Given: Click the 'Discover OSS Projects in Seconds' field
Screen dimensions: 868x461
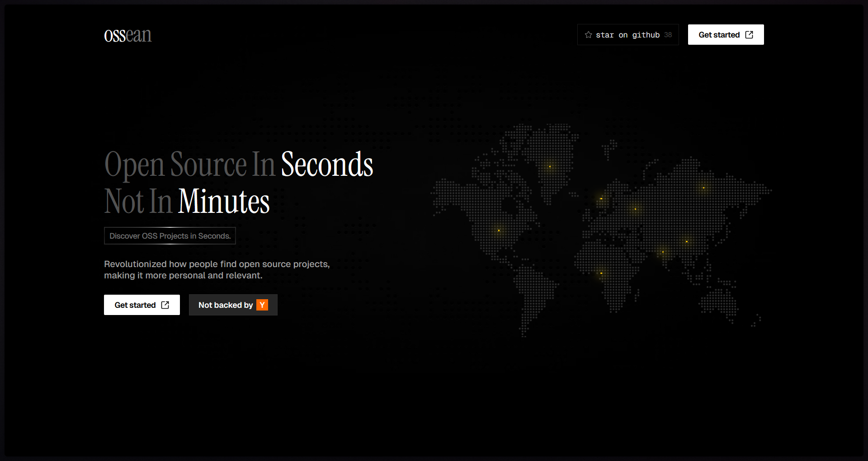Looking at the screenshot, I should click(170, 235).
